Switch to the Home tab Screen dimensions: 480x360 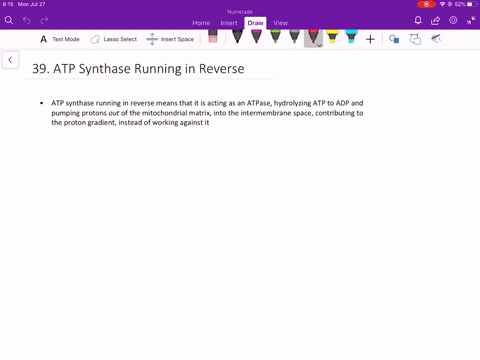coord(201,23)
